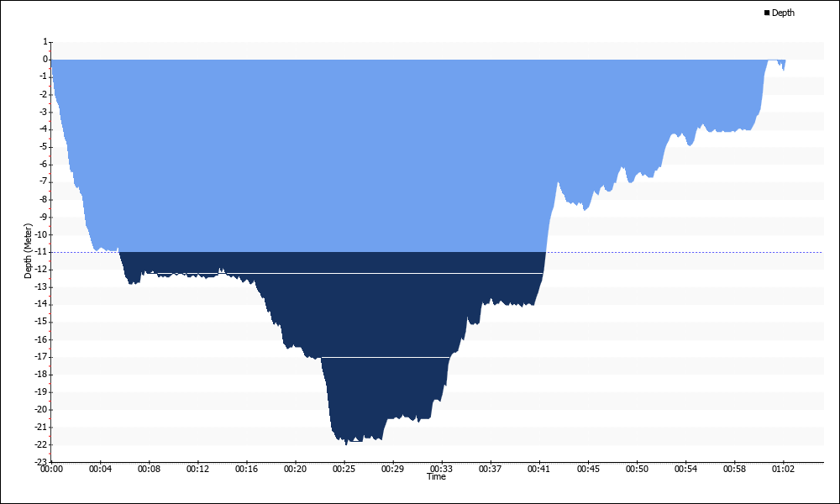
Task: Click the 00:41 time axis label
Action: pyautogui.click(x=539, y=470)
